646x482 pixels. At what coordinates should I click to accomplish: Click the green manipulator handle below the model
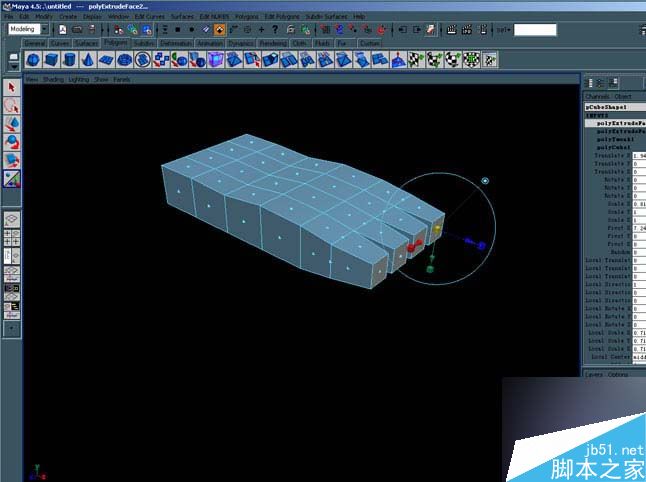(430, 269)
